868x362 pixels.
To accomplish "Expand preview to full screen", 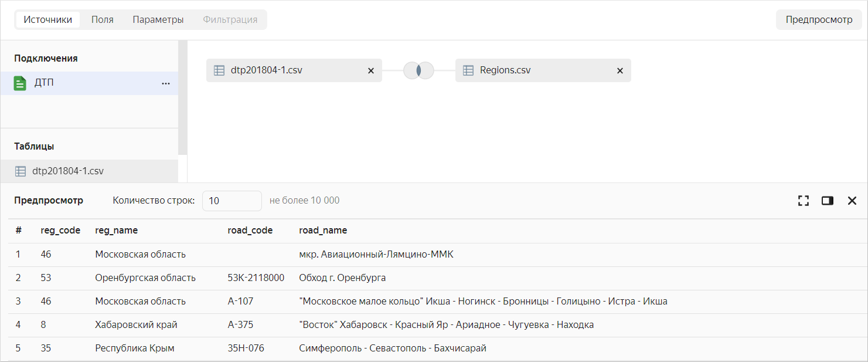I will (x=803, y=201).
